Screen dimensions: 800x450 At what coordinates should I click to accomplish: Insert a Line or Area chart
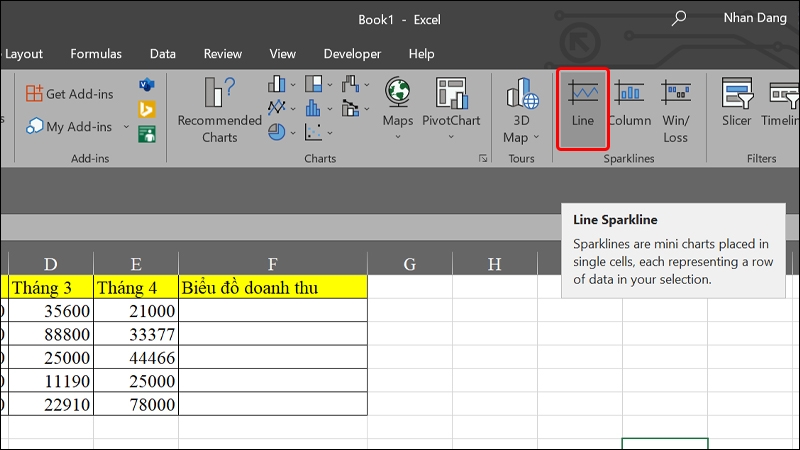277,108
